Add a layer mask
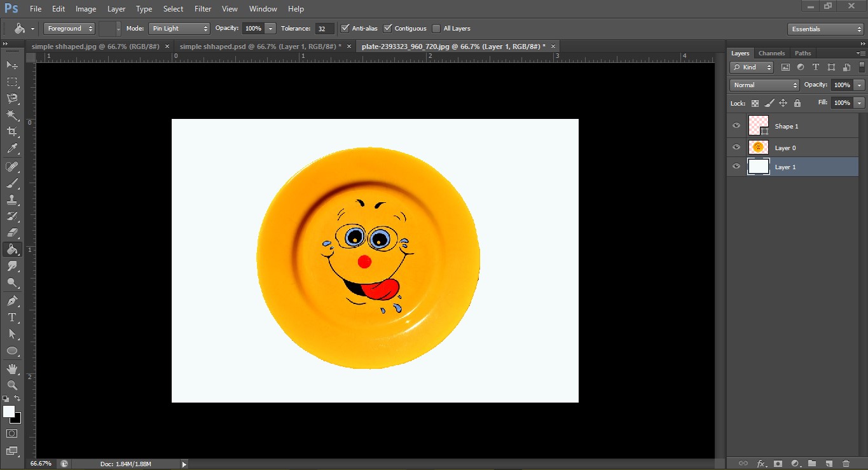Viewport: 868px width, 470px height. point(777,464)
